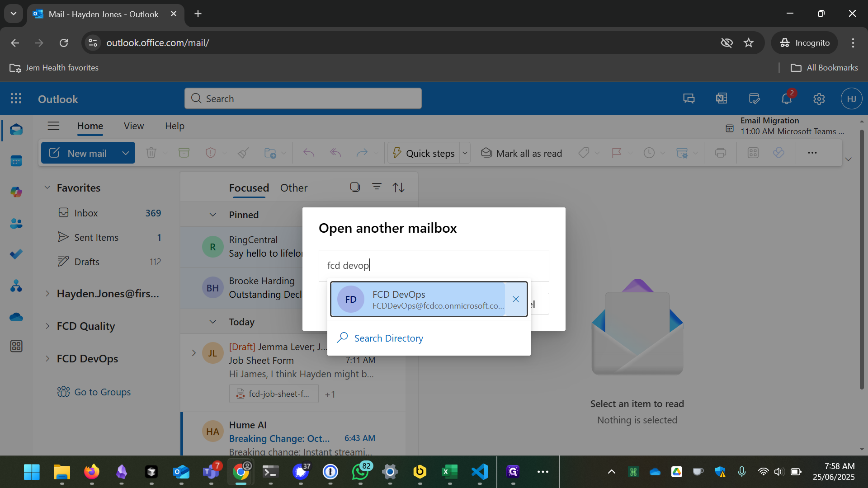Open the Org Explorer icon in rail

click(x=16, y=286)
